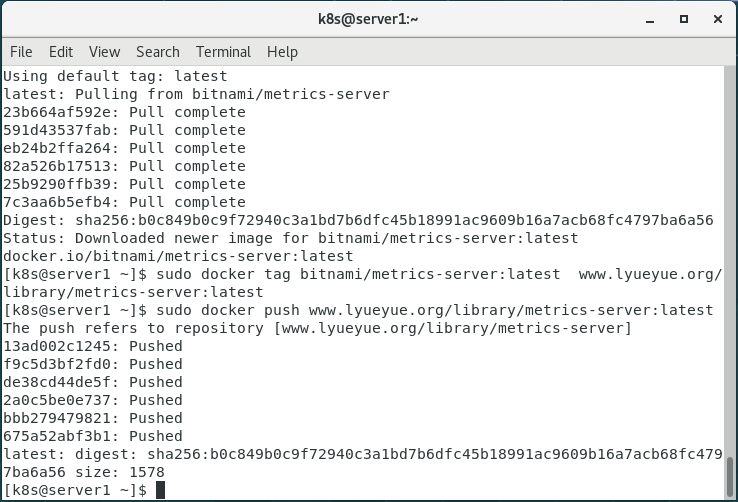
Task: Click the k8s@server1:~ window title bar
Action: [x=368, y=19]
